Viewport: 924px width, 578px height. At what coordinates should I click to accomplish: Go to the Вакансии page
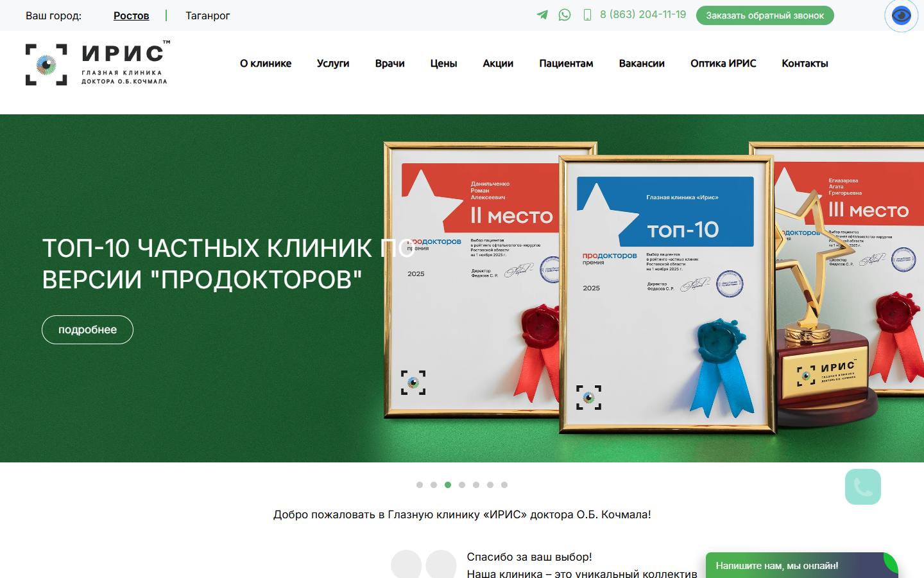tap(642, 64)
